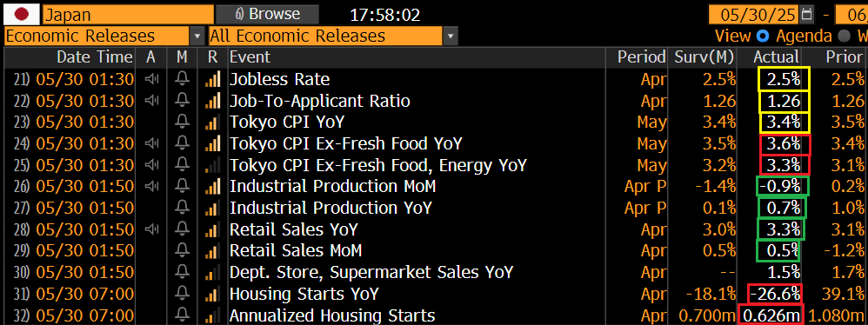Expand the Economic Releases dropdown arrow
The width and height of the screenshot is (868, 325).
point(197,36)
